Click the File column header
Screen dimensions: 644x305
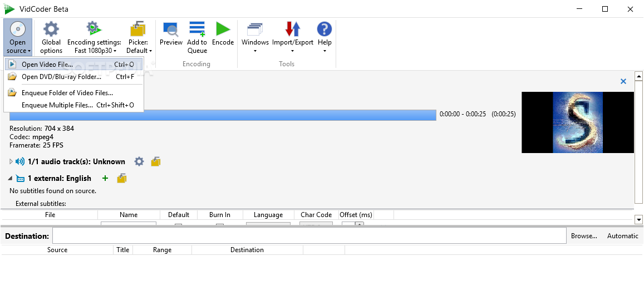pos(50,215)
